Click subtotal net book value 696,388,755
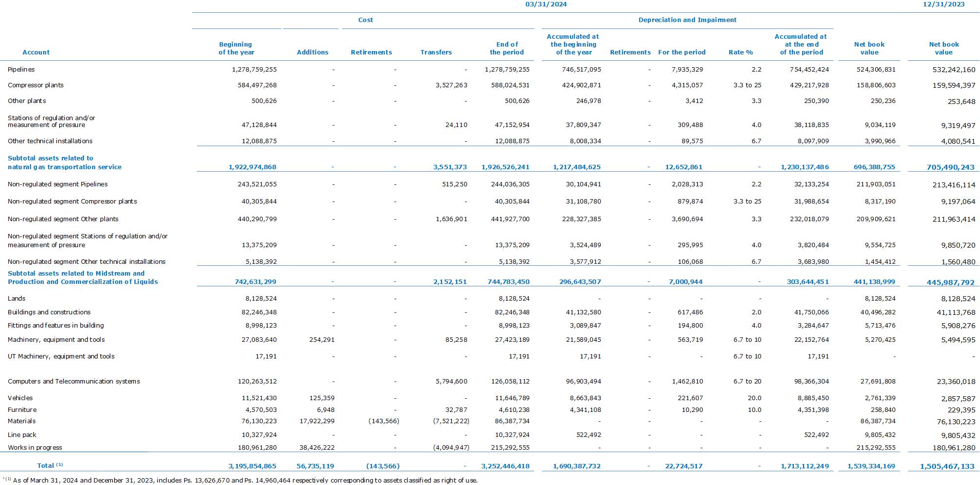Image resolution: width=980 pixels, height=485 pixels. click(875, 167)
